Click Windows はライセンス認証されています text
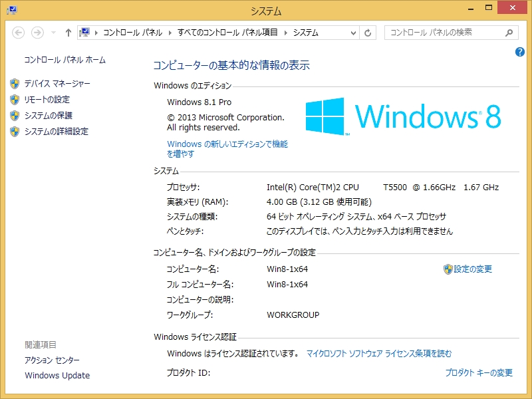Image resolution: width=532 pixels, height=399 pixels. click(x=233, y=354)
